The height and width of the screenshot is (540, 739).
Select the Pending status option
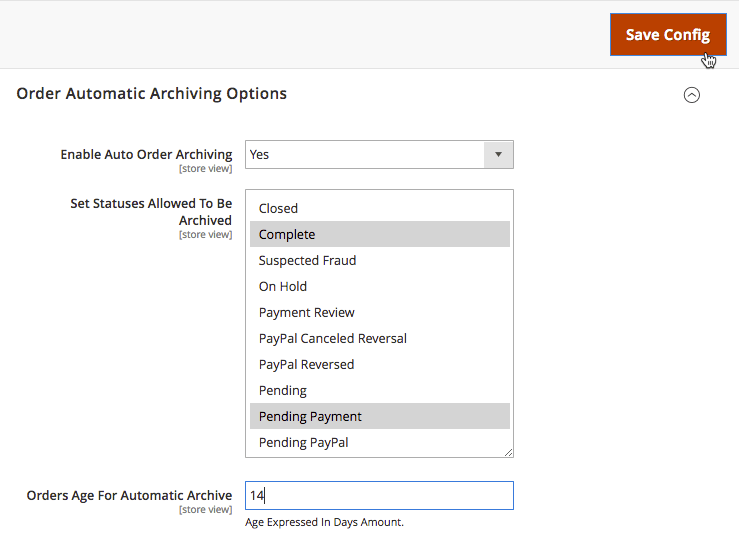tap(283, 390)
